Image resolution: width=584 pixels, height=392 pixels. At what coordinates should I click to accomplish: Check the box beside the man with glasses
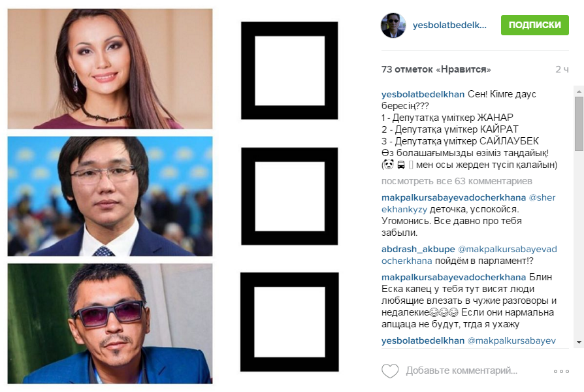tap(289, 196)
